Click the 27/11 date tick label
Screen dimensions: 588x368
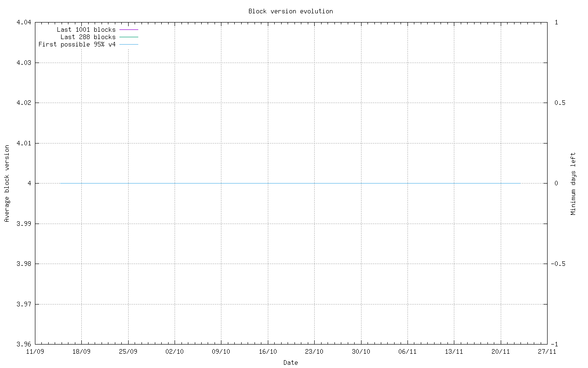tap(547, 351)
